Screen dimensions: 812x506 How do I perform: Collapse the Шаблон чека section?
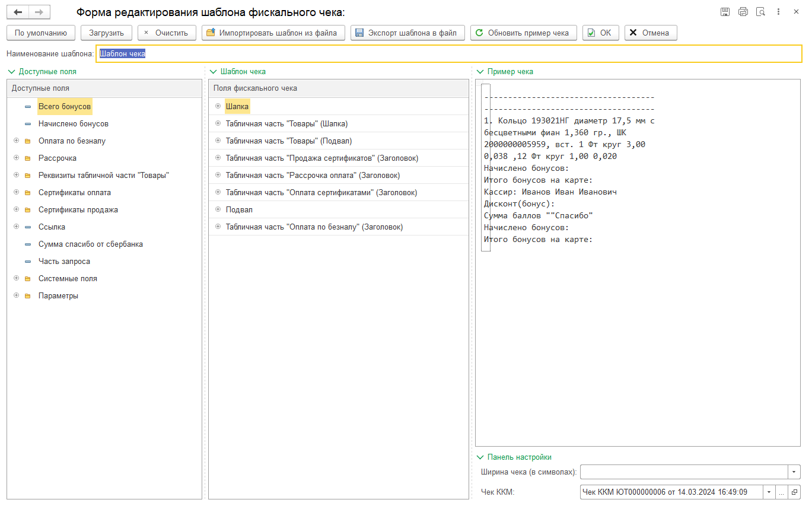tap(213, 72)
